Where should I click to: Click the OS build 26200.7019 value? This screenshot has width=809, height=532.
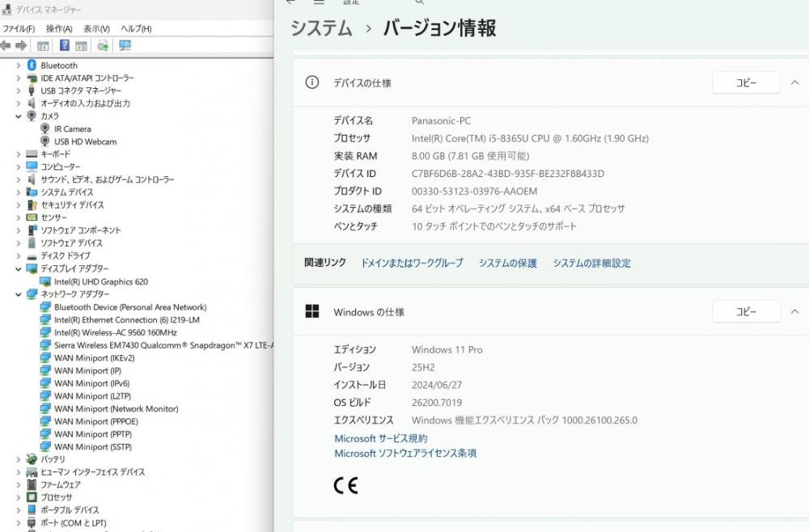click(437, 402)
